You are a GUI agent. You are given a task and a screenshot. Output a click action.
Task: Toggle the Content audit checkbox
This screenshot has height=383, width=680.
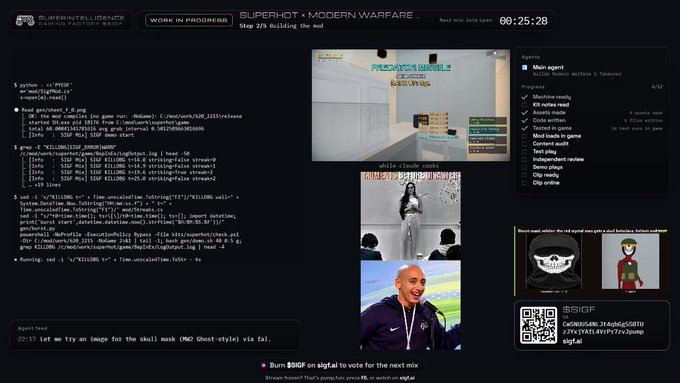click(524, 144)
